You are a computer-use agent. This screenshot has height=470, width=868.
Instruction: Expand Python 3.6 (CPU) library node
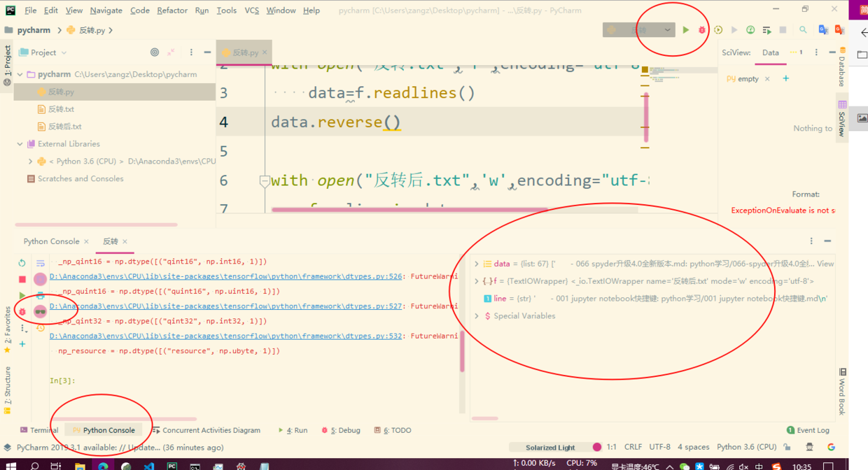click(31, 162)
